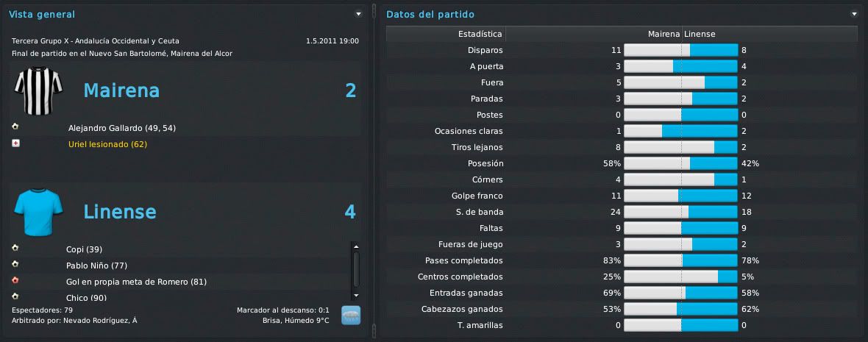Open the Linense team name link

click(x=120, y=212)
